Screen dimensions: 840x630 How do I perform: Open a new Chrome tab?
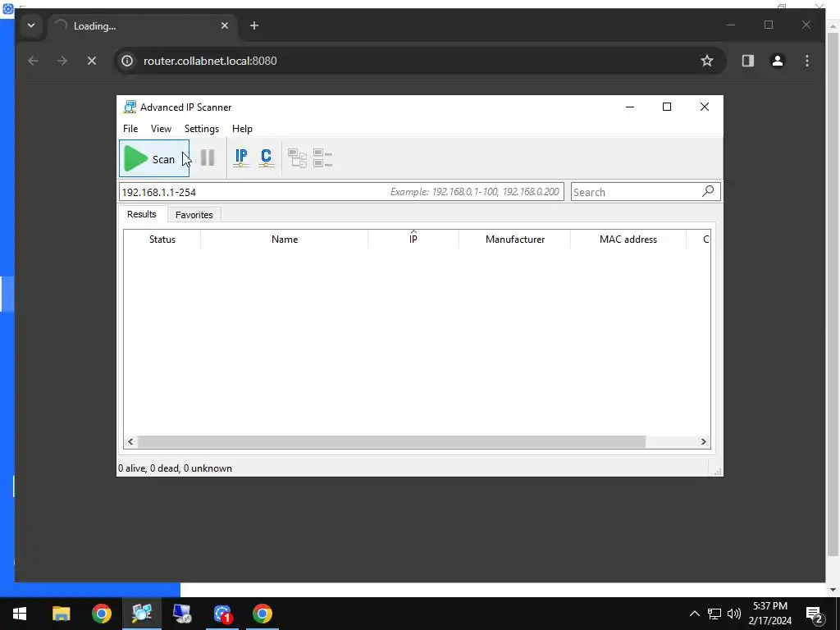click(254, 25)
